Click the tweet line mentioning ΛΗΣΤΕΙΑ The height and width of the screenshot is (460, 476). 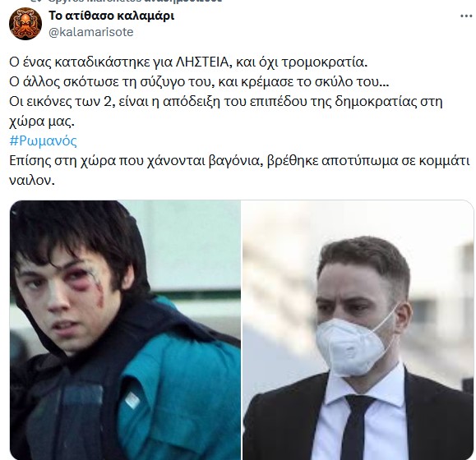[188, 62]
